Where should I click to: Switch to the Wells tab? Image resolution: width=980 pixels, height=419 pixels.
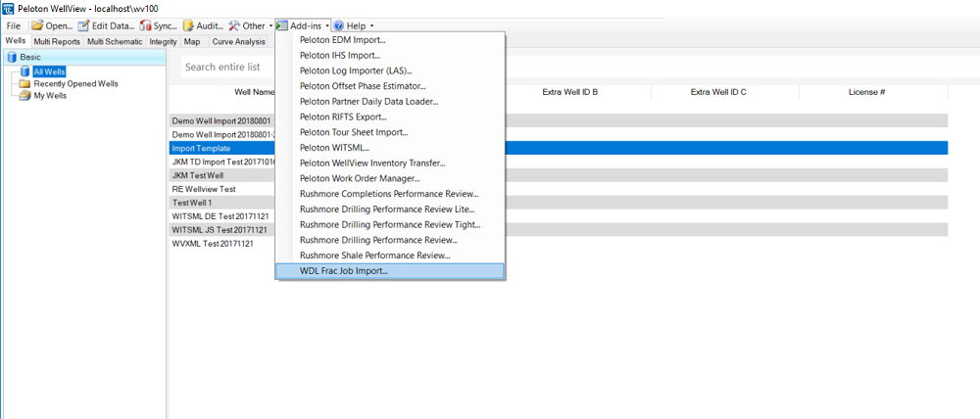(16, 41)
